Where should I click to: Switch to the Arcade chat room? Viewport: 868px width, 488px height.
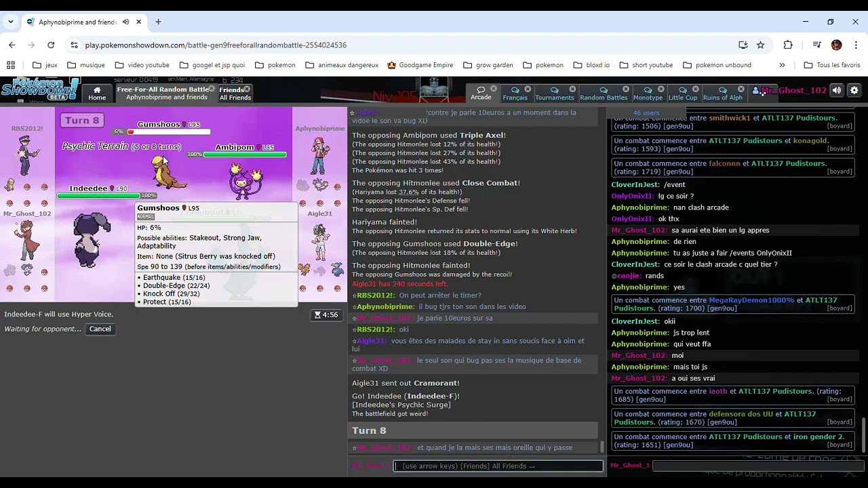(x=481, y=93)
